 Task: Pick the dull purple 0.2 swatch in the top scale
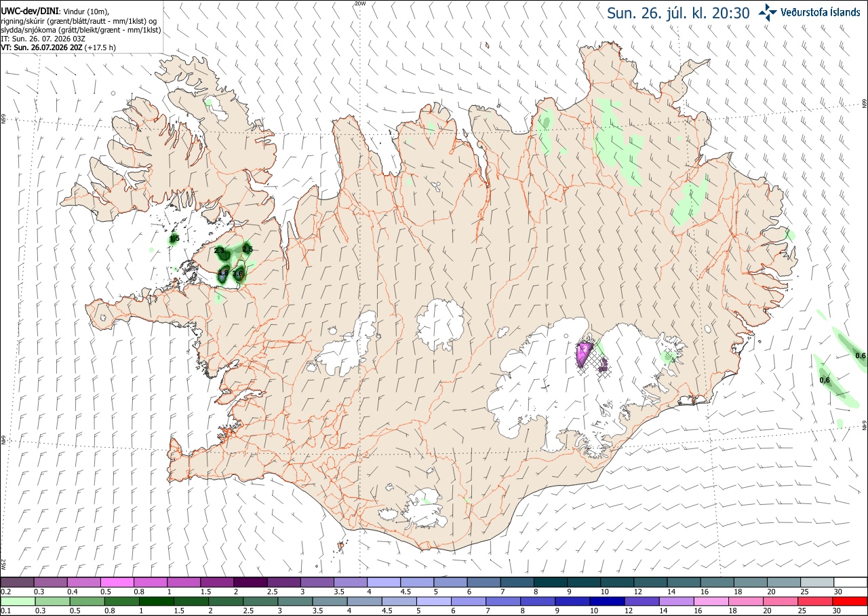click(x=17, y=582)
